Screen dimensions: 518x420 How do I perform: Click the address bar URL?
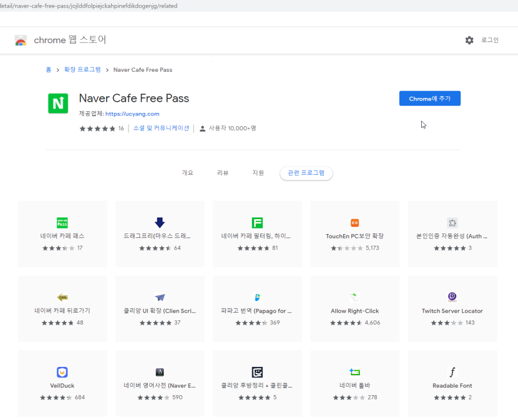[x=89, y=6]
